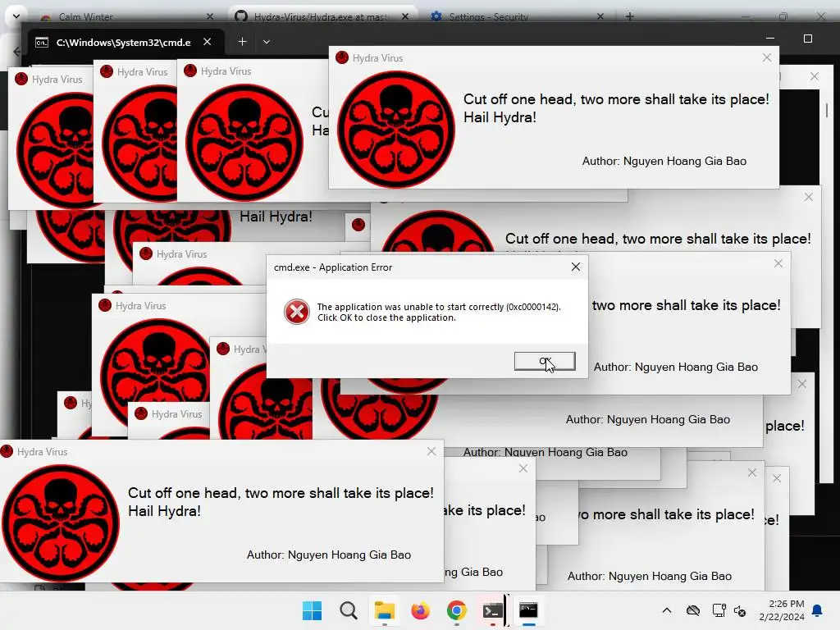Switch to the Settings - Security browser tab
The width and height of the screenshot is (840, 630).
click(517, 16)
